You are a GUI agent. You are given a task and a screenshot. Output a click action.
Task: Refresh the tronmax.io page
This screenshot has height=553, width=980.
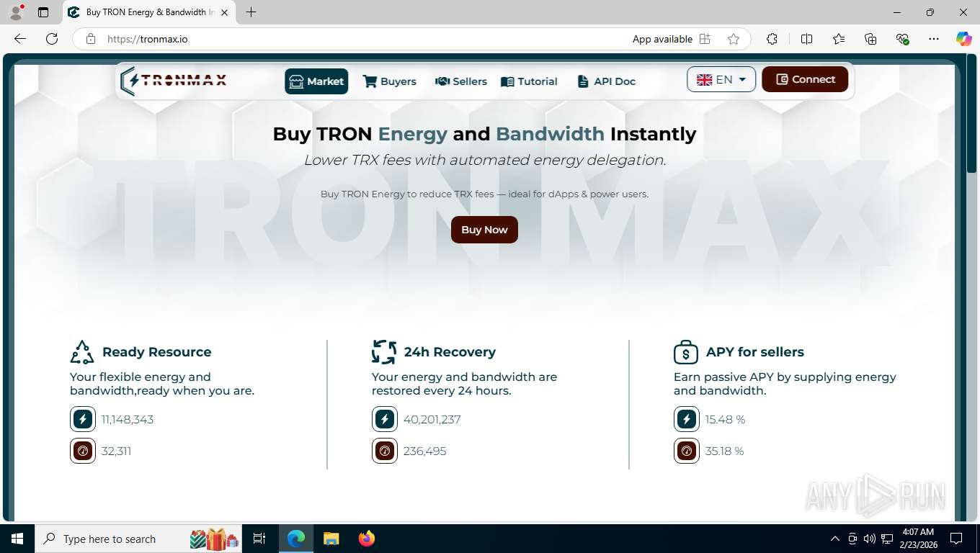point(52,39)
